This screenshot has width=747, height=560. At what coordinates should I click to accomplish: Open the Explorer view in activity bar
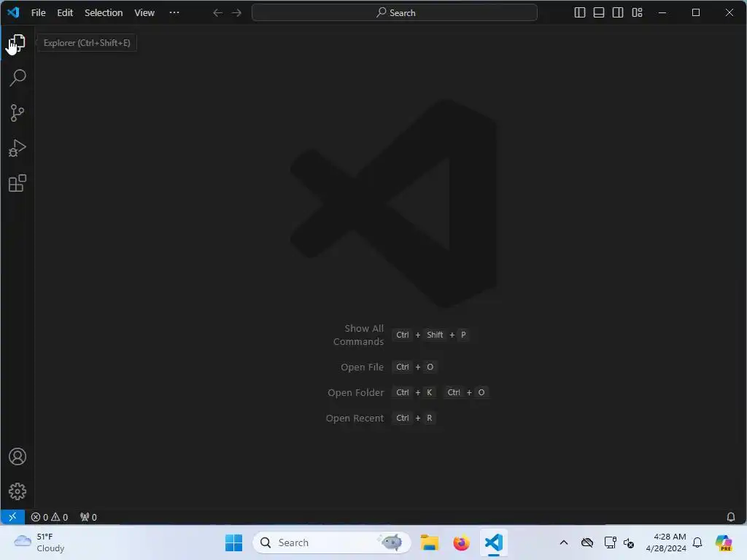(x=18, y=43)
